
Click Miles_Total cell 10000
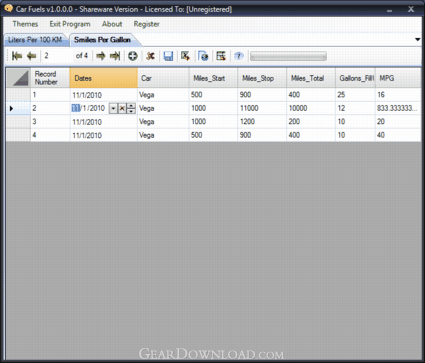(x=311, y=108)
